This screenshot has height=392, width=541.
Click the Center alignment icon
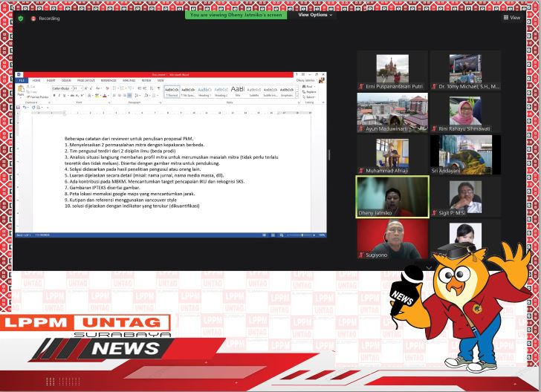[x=120, y=95]
